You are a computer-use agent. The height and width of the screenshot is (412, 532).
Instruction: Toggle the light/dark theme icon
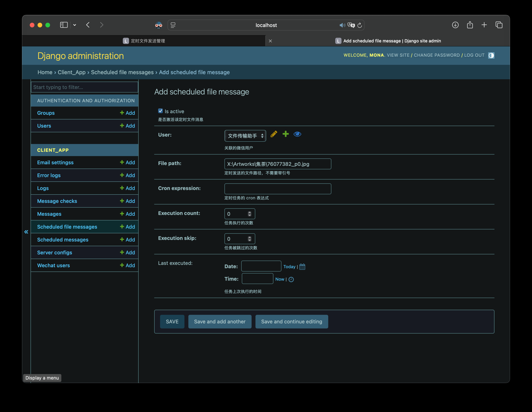tap(491, 55)
